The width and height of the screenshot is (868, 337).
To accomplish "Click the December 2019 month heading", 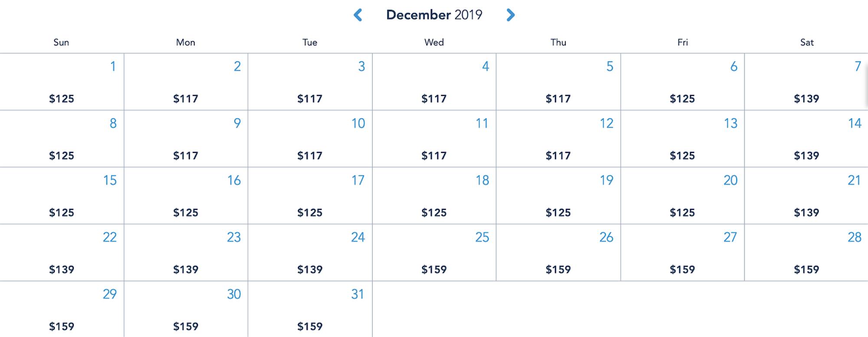I will coord(434,15).
